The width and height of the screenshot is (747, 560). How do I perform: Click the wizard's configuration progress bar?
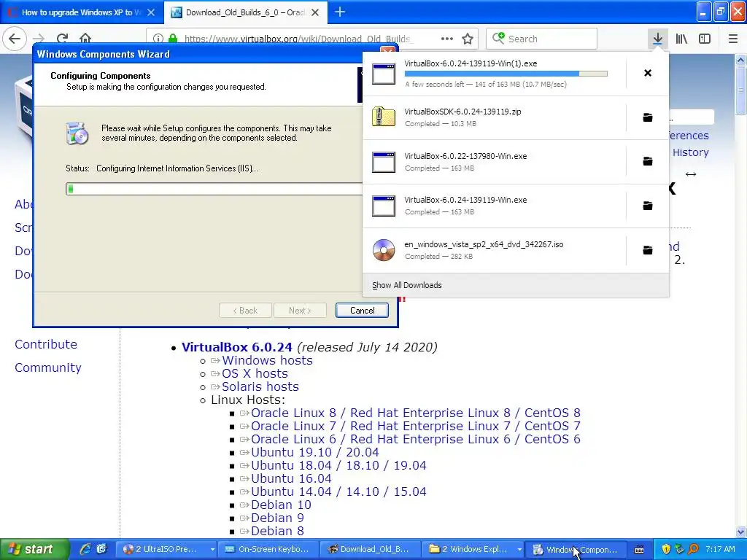[214, 189]
